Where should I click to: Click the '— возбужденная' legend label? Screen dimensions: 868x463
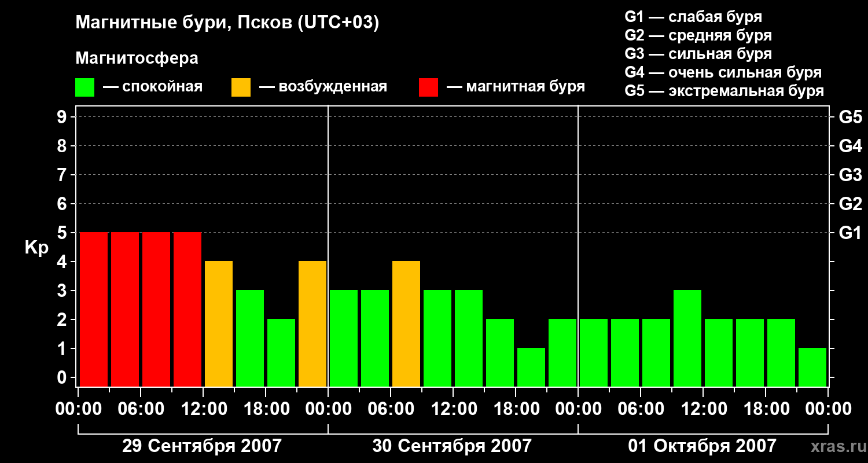click(x=323, y=87)
